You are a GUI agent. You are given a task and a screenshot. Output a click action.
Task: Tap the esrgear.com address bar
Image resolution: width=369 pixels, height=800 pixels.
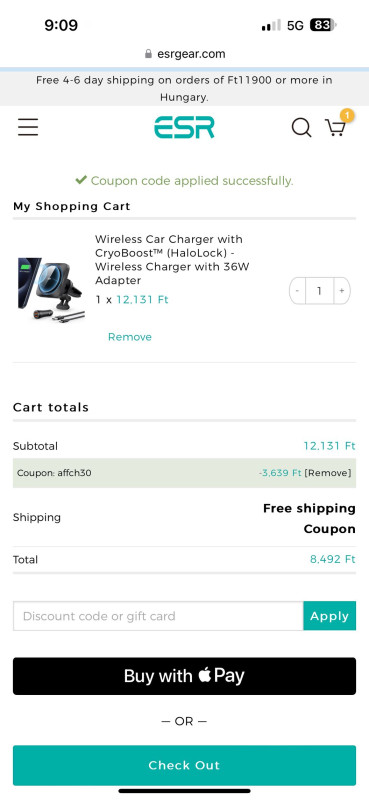(x=184, y=54)
